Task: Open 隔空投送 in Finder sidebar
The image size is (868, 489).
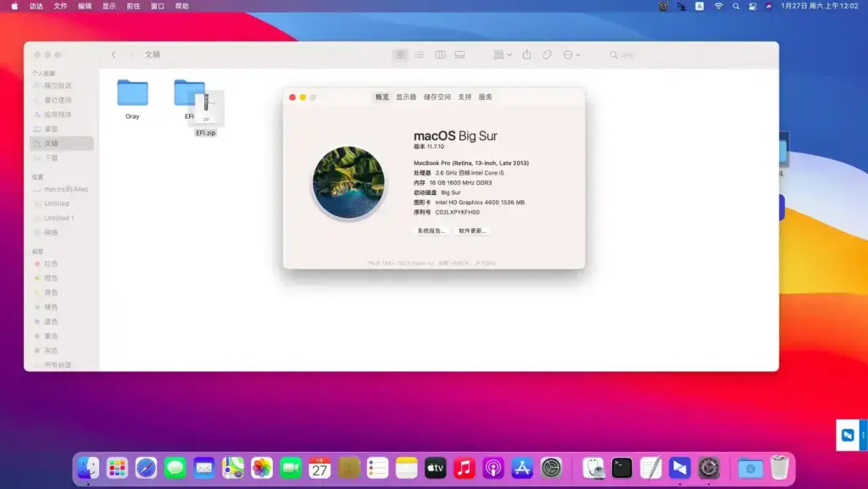Action: [x=58, y=86]
